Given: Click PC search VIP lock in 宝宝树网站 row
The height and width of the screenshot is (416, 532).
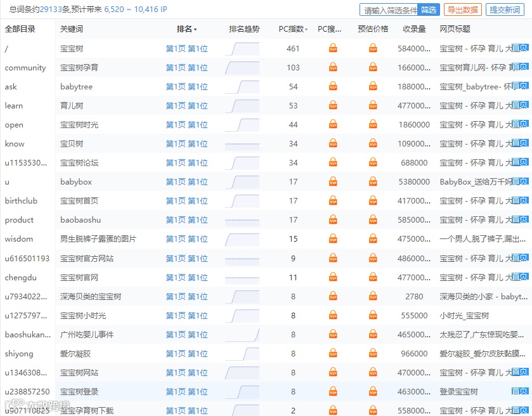Looking at the screenshot, I should [x=333, y=372].
